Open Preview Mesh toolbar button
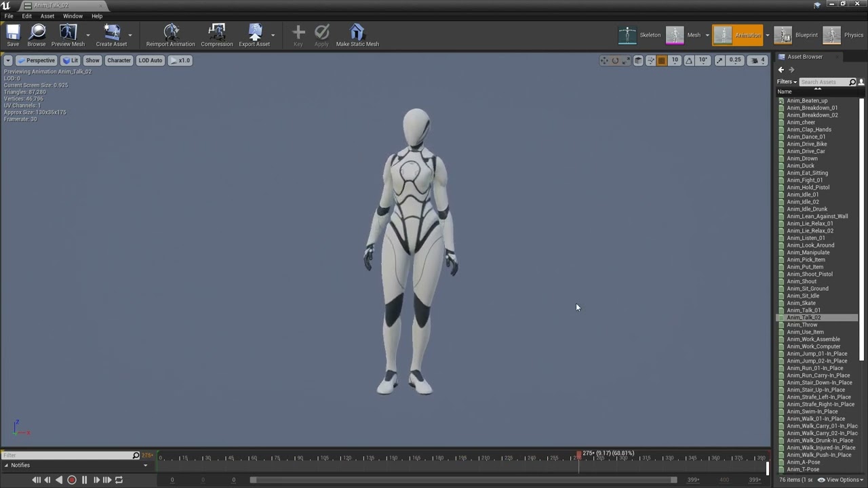This screenshot has width=868, height=488. tap(68, 35)
